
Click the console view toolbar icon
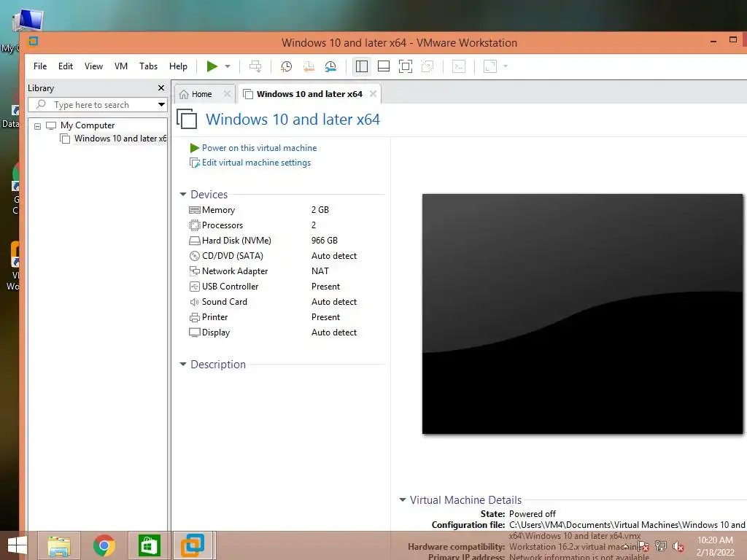pos(459,66)
